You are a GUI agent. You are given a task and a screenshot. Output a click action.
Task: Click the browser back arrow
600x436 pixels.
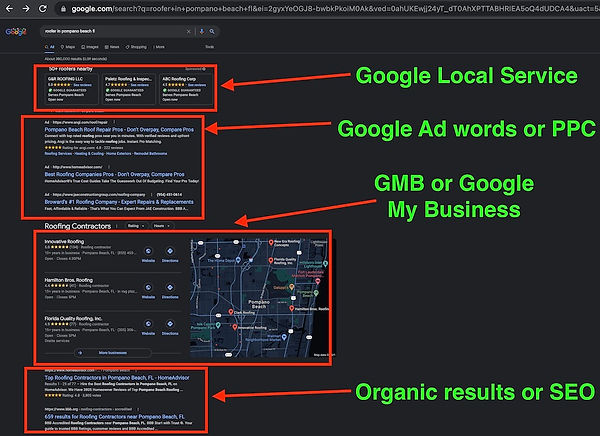coord(9,8)
